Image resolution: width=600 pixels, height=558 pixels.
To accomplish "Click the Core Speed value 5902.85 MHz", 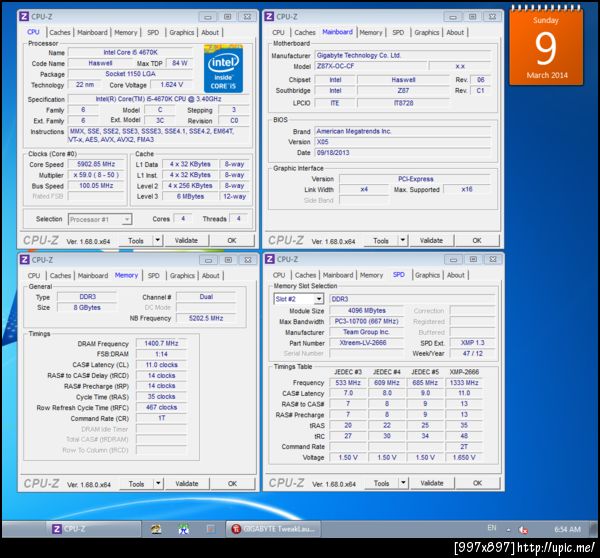I will point(96,164).
